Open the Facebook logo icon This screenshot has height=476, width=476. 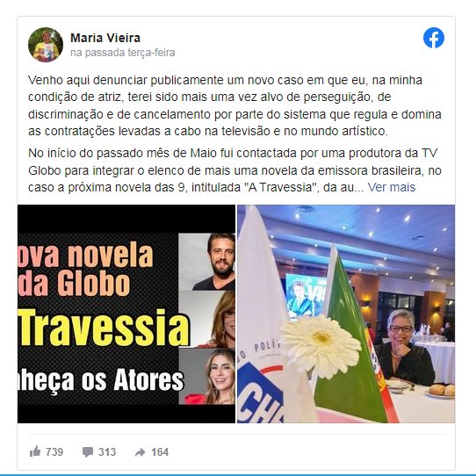(434, 38)
